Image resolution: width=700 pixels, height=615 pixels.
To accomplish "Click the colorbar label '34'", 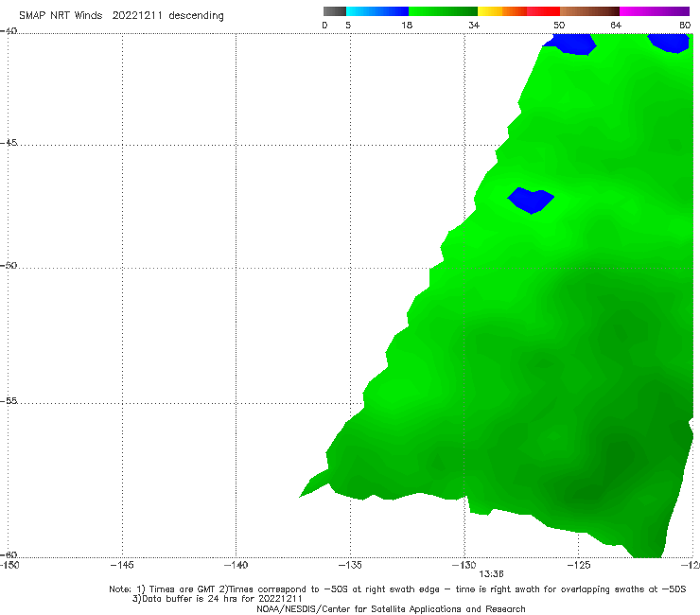I will point(474,26).
